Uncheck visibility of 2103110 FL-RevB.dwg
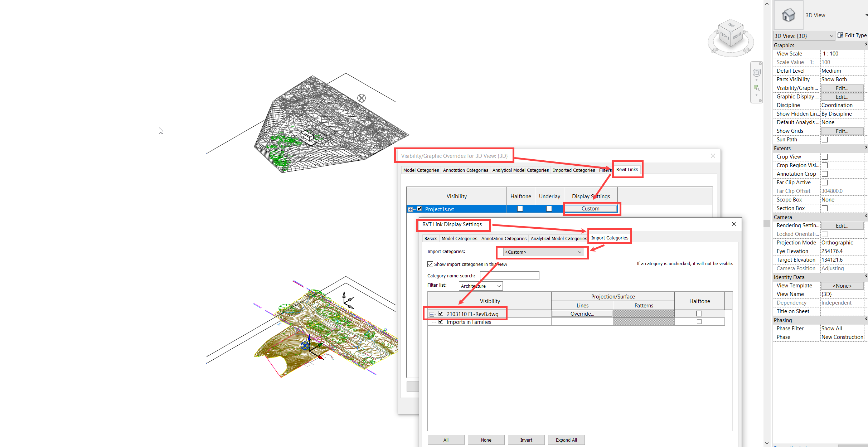This screenshot has height=447, width=868. (x=441, y=313)
